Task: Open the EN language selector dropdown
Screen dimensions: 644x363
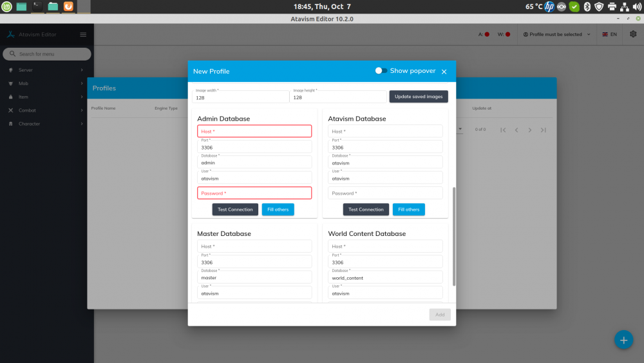Action: 609,34
